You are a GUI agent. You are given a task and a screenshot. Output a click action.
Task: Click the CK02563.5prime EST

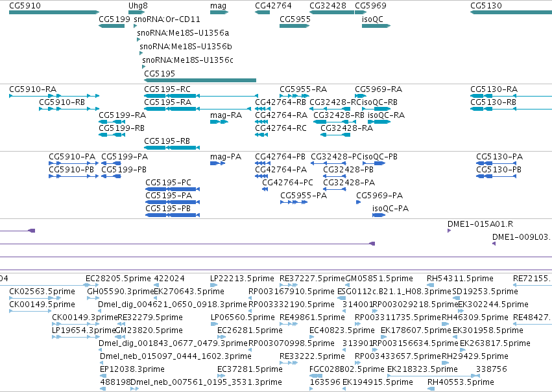coord(35,298)
